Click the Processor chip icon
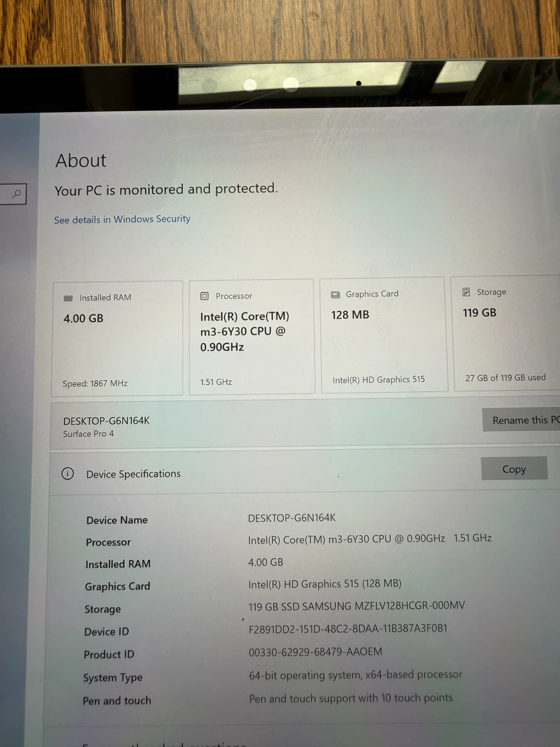Image resolution: width=560 pixels, height=747 pixels. 204,296
